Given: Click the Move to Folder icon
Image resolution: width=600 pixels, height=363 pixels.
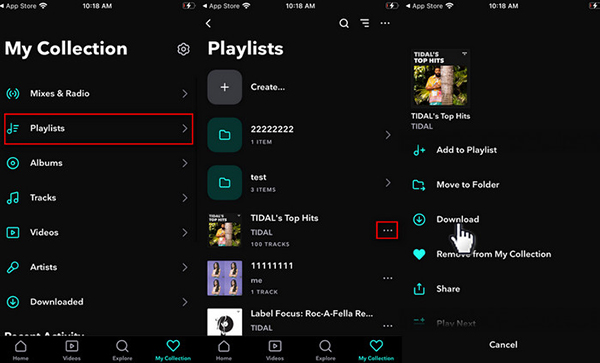Looking at the screenshot, I should coord(419,185).
